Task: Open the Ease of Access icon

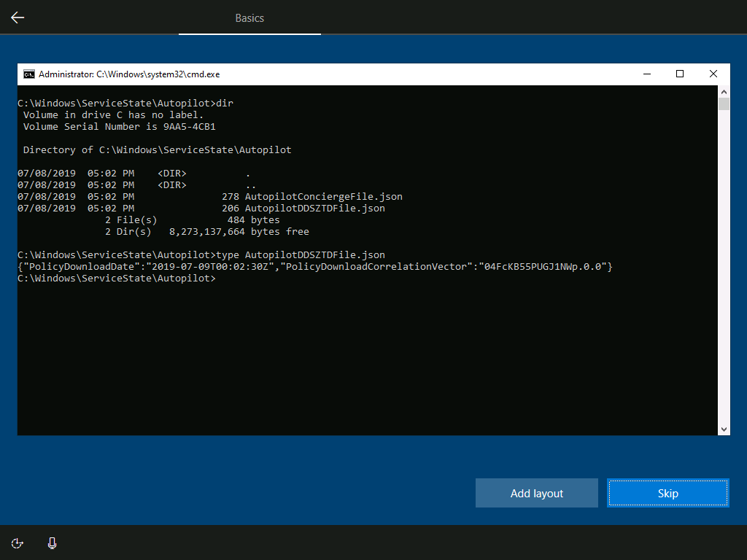Action: tap(18, 543)
